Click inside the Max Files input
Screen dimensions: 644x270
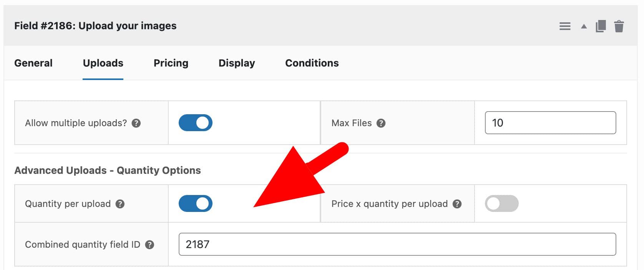(550, 123)
